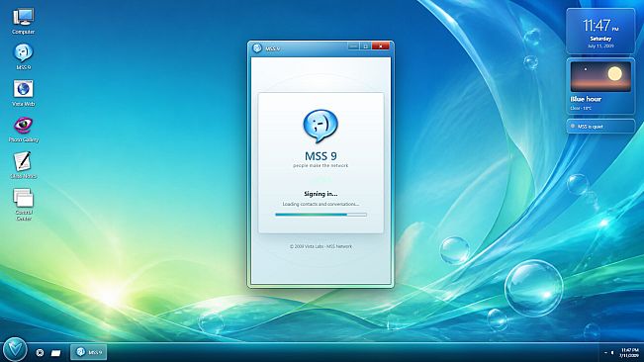The width and height of the screenshot is (644, 362).
Task: Open the white folder taskbar icon
Action: point(55,352)
